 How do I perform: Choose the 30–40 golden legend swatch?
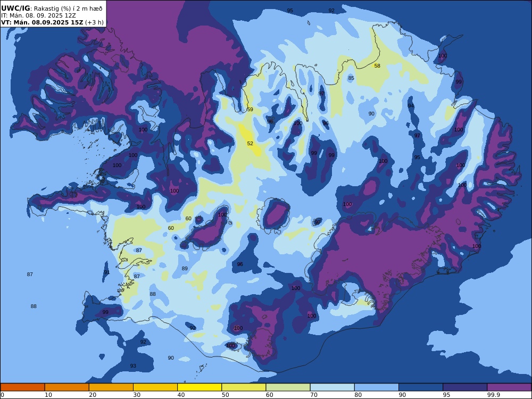click(x=155, y=387)
